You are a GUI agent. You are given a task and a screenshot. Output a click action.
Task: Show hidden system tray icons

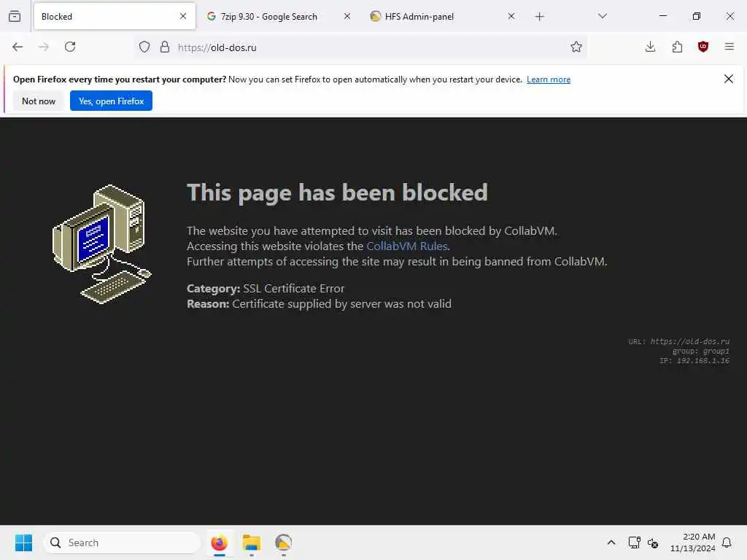tap(611, 542)
